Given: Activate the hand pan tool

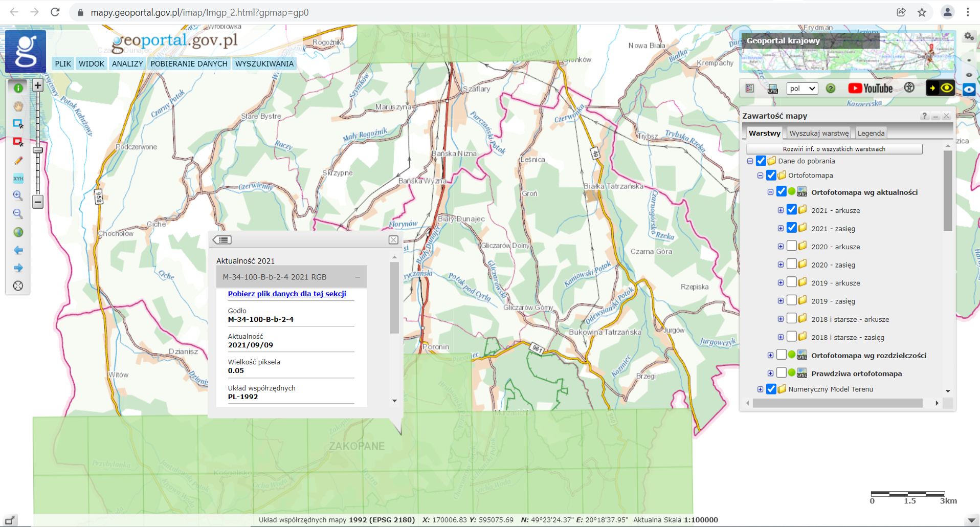Looking at the screenshot, I should click(x=18, y=106).
